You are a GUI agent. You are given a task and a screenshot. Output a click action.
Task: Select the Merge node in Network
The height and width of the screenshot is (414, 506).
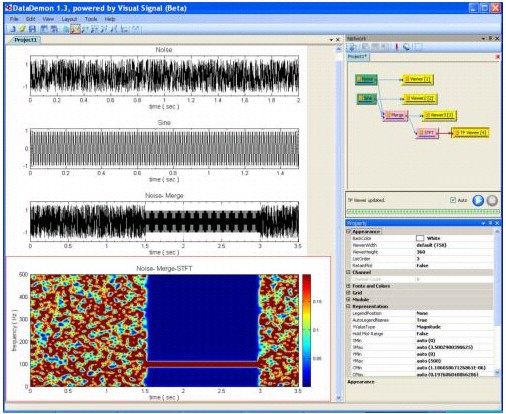(395, 115)
